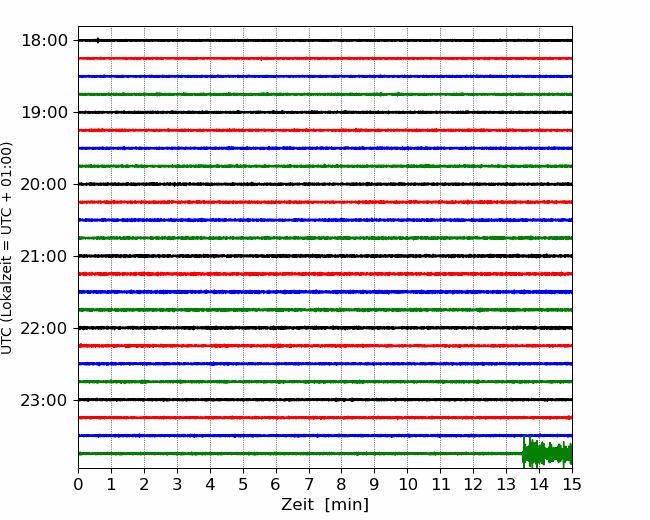
Task: Click the x-axis tick label 15
Action: point(572,484)
